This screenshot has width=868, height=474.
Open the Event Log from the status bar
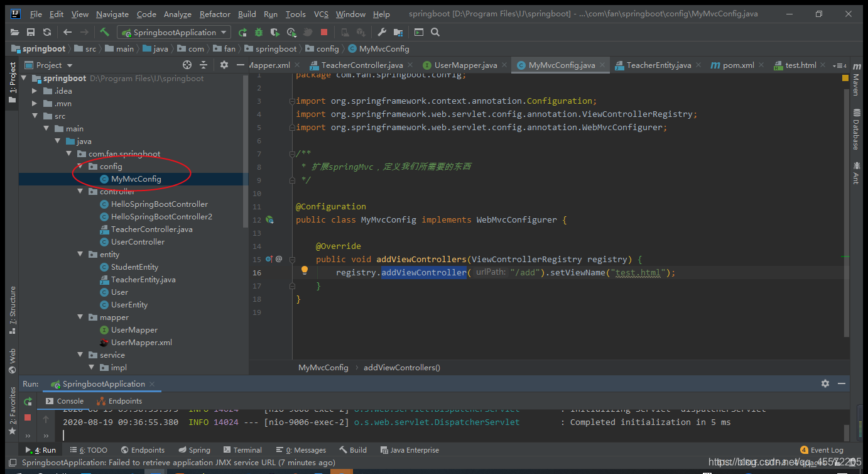tap(822, 450)
